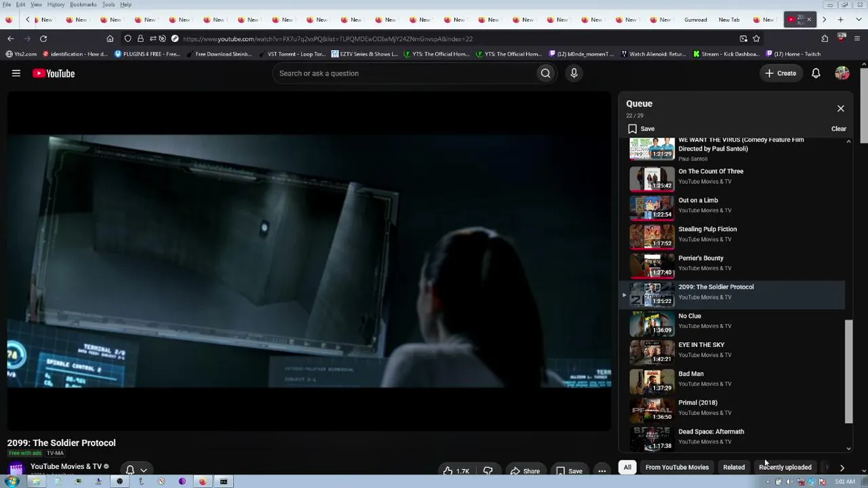Open the Bookmarks menu
The width and height of the screenshot is (868, 488).
[83, 5]
